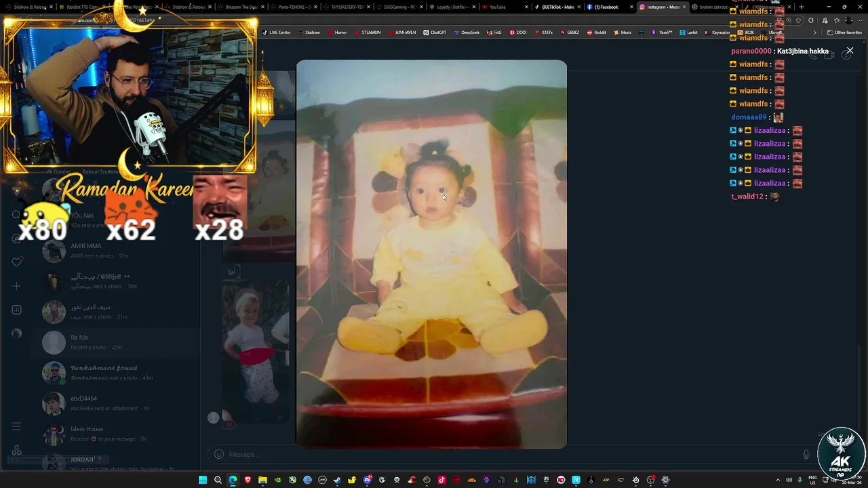Screen dimensions: 868x488
Task: Open the Windows Start menu
Action: [x=203, y=480]
